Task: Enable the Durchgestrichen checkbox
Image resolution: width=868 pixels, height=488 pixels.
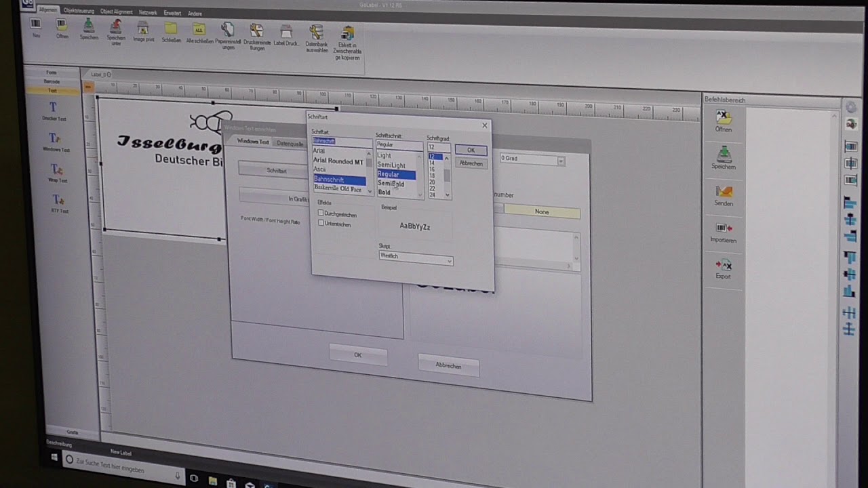Action: 321,213
